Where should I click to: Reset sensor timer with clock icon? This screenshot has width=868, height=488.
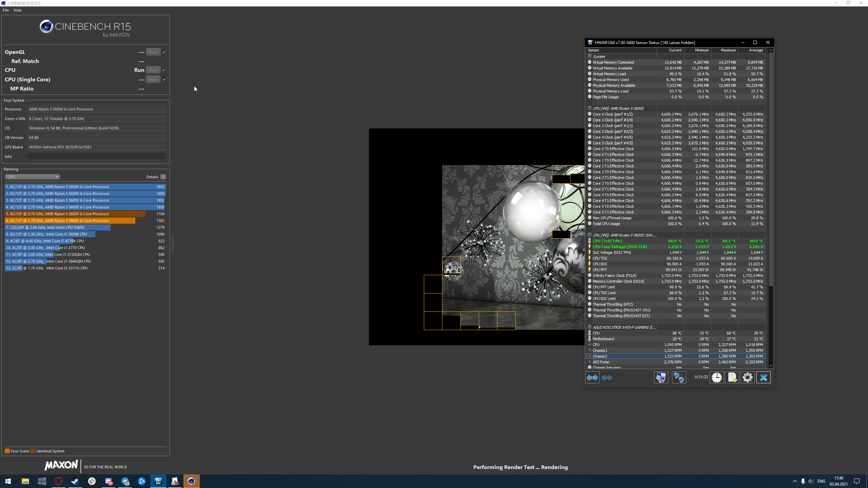coord(717,378)
